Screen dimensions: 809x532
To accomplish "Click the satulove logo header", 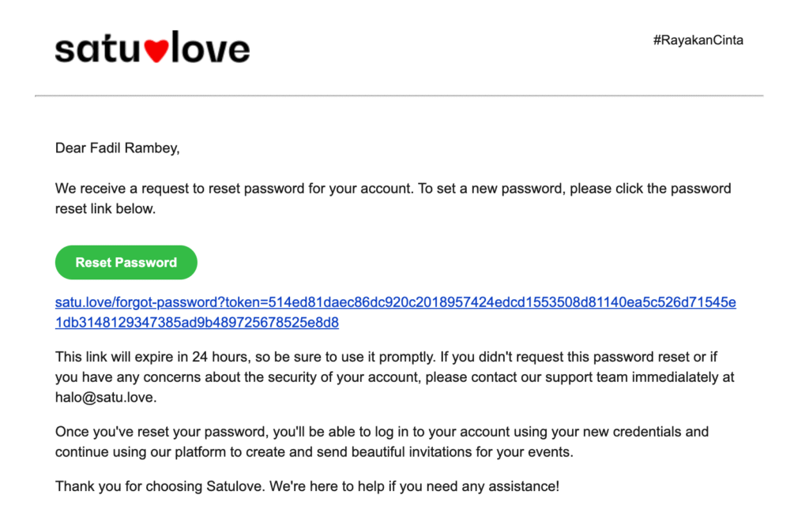I will (x=152, y=47).
